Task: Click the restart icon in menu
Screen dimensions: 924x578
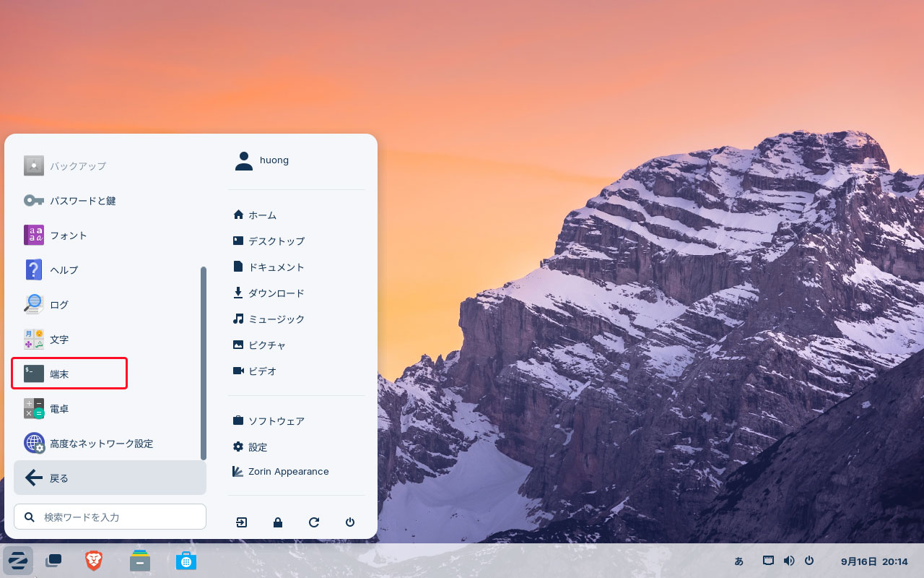Action: click(x=314, y=522)
